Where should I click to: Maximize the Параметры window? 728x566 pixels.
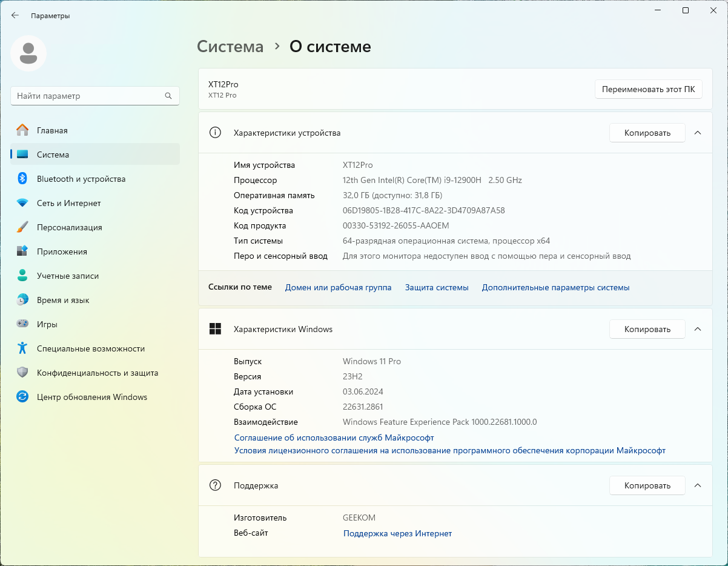(x=686, y=10)
